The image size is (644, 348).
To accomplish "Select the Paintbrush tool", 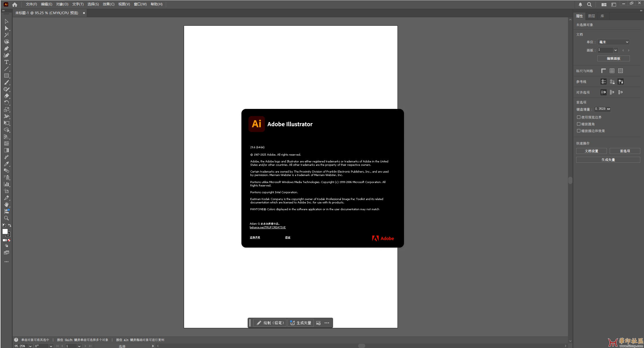I will pyautogui.click(x=7, y=83).
